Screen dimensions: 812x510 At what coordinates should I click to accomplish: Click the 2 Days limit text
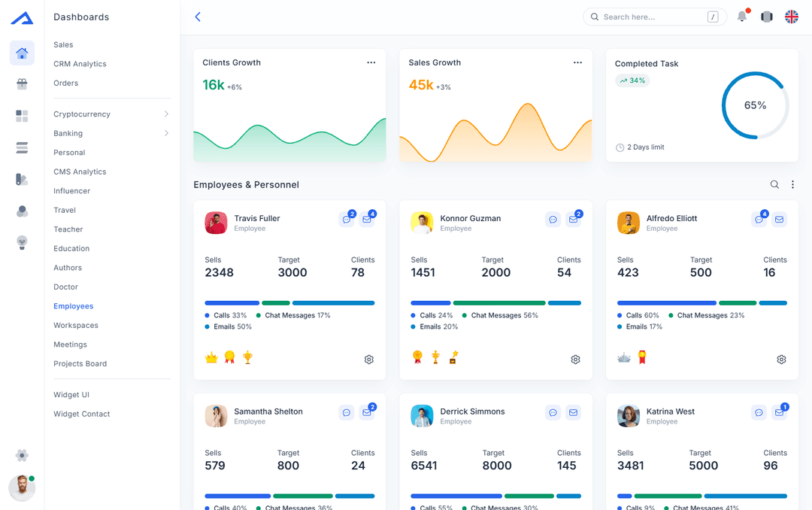click(646, 147)
